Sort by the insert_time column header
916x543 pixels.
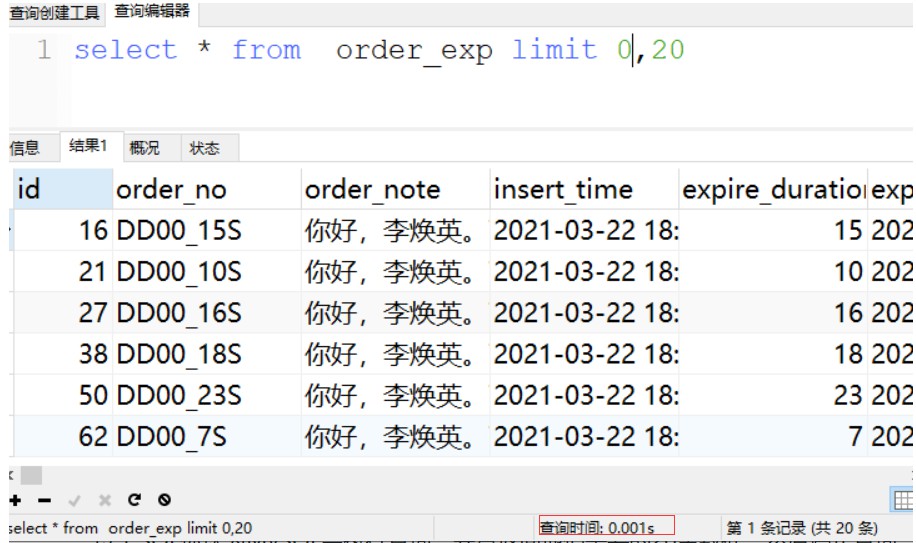click(584, 189)
